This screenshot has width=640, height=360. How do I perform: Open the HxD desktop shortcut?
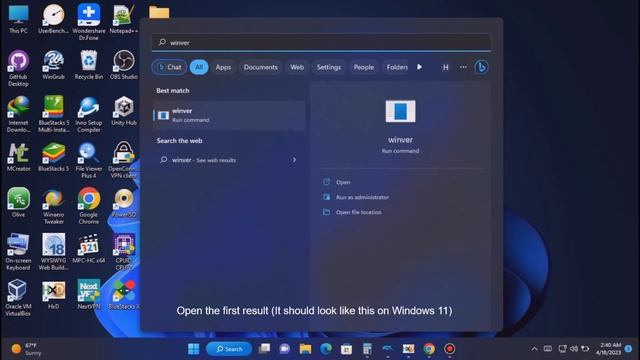click(x=53, y=294)
